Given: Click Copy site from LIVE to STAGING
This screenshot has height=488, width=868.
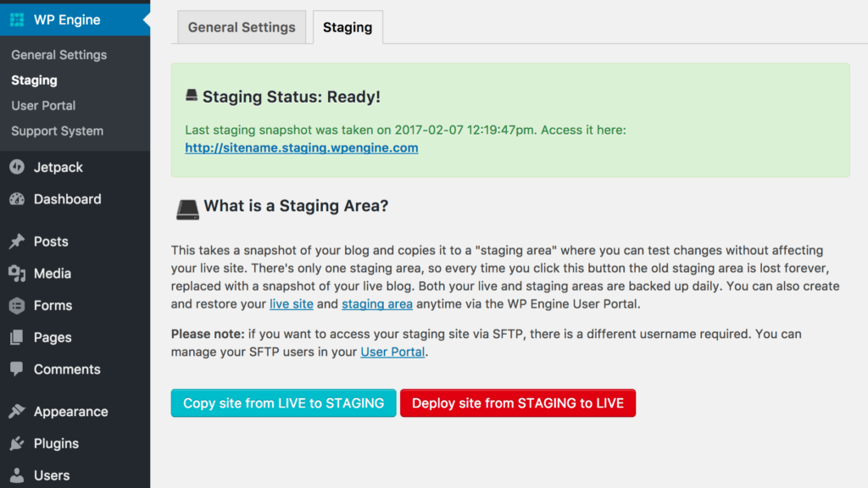Looking at the screenshot, I should [x=283, y=402].
